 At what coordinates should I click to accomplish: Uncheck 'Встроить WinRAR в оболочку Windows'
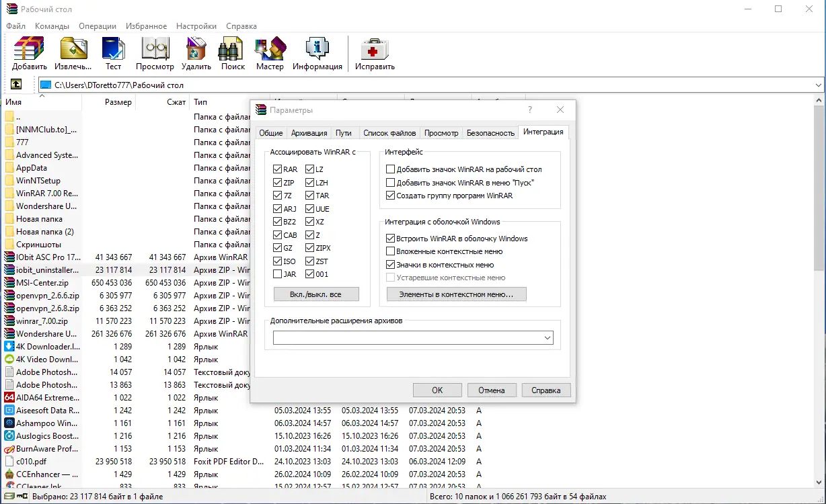click(391, 239)
